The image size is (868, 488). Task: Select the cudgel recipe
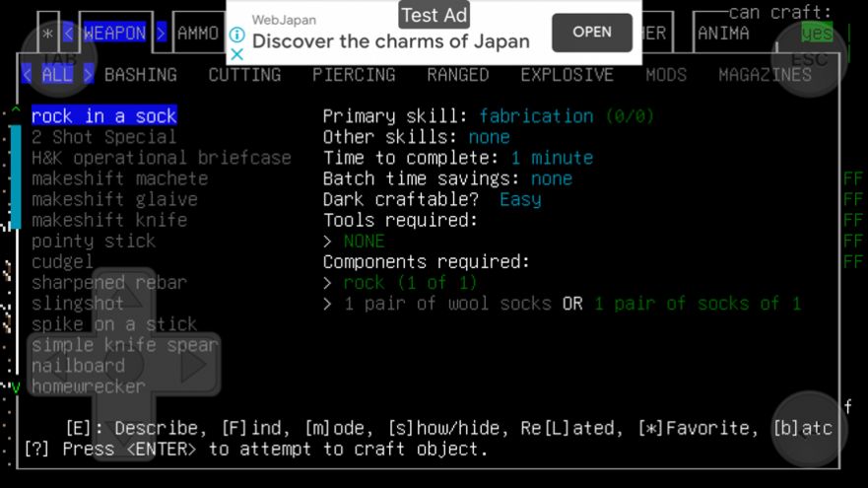pyautogui.click(x=62, y=261)
